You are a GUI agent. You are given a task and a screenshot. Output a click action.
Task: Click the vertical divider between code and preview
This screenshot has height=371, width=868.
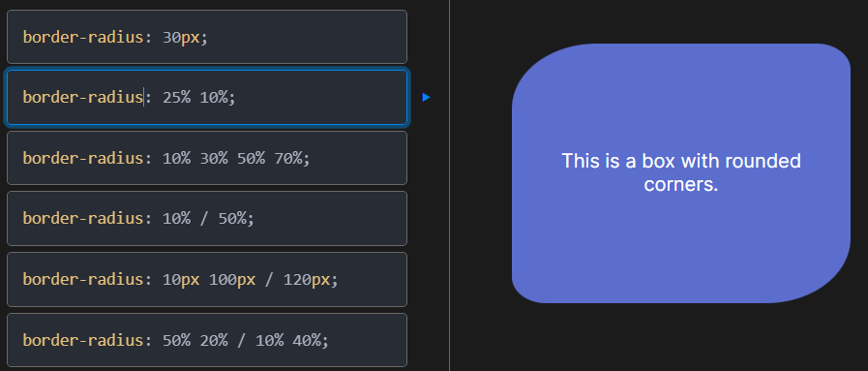pyautogui.click(x=450, y=186)
